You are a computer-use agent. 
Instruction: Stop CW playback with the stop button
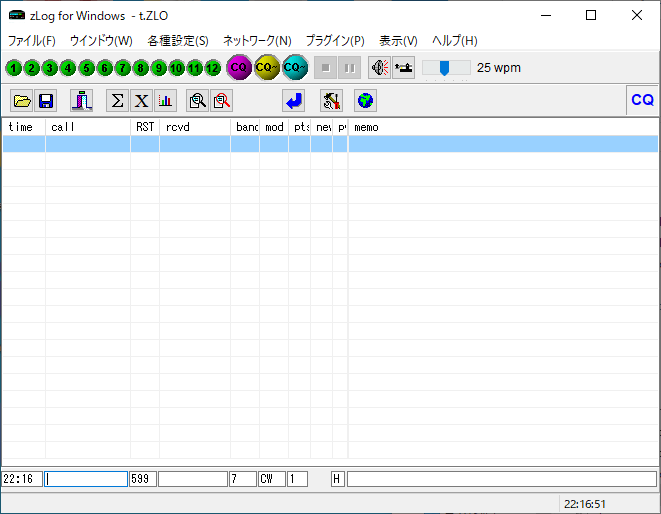click(325, 67)
